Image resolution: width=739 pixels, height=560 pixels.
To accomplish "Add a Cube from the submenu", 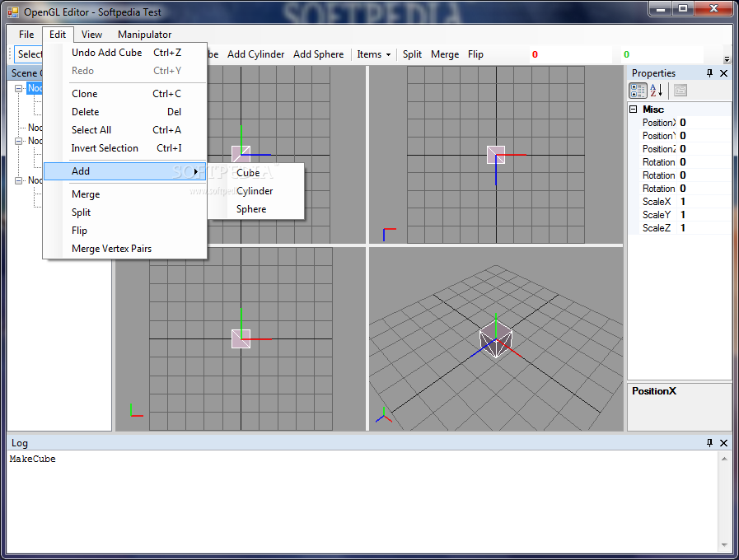I will pos(256,173).
